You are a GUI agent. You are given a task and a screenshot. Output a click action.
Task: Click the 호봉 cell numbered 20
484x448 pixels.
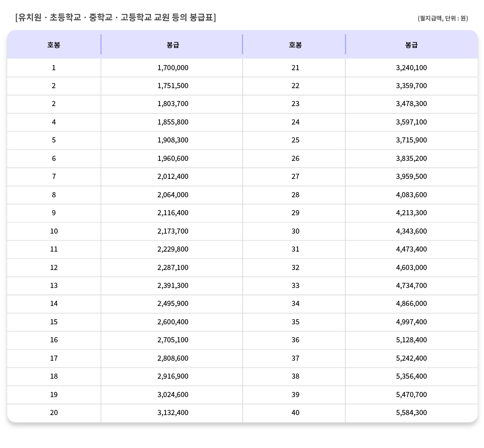(x=54, y=412)
